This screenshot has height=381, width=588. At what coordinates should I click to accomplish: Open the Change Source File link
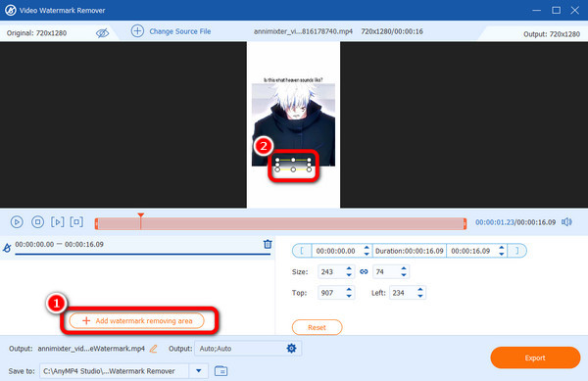pos(180,31)
